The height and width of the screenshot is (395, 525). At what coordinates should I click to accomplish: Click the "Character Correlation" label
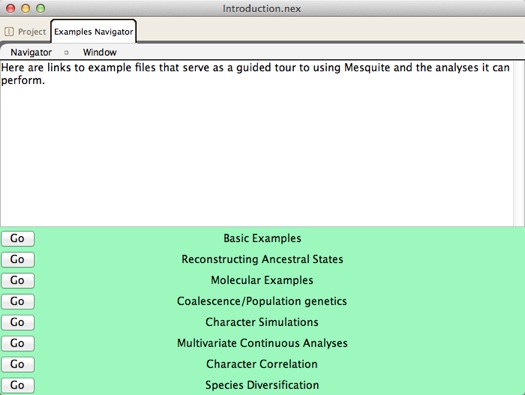262,364
